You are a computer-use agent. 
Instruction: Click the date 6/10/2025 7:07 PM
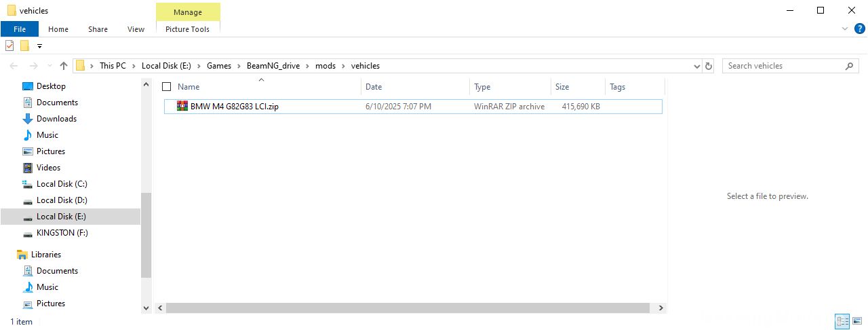coord(398,107)
